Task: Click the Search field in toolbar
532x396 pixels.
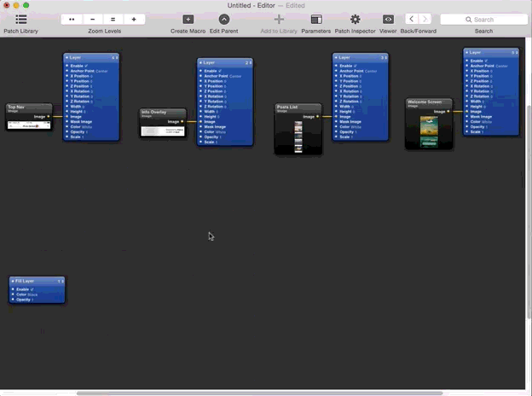Action: tap(483, 19)
